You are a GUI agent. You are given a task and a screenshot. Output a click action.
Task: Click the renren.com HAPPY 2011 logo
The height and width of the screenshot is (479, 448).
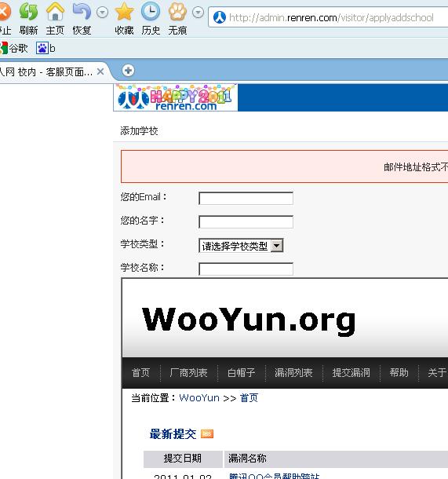tap(176, 97)
